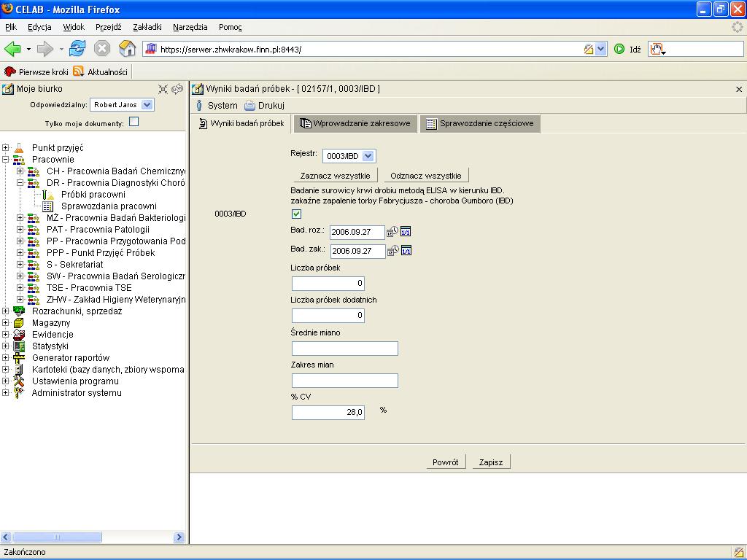Open the Back button history dropdown arrow
The image size is (747, 560).
28,49
